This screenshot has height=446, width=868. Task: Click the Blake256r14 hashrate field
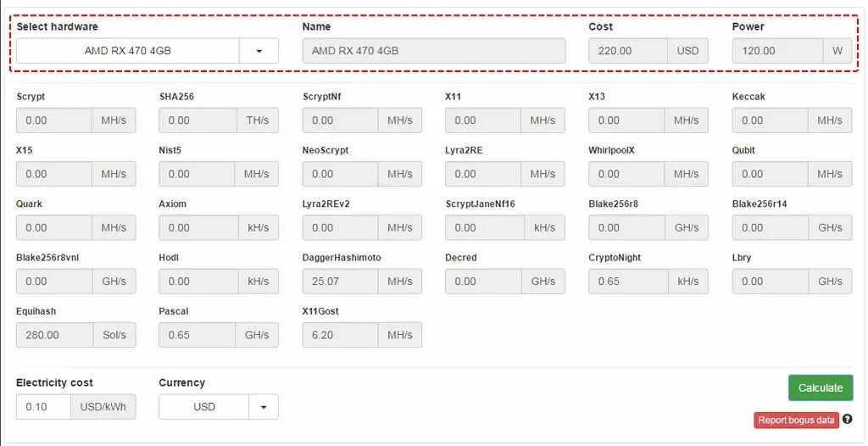click(771, 228)
